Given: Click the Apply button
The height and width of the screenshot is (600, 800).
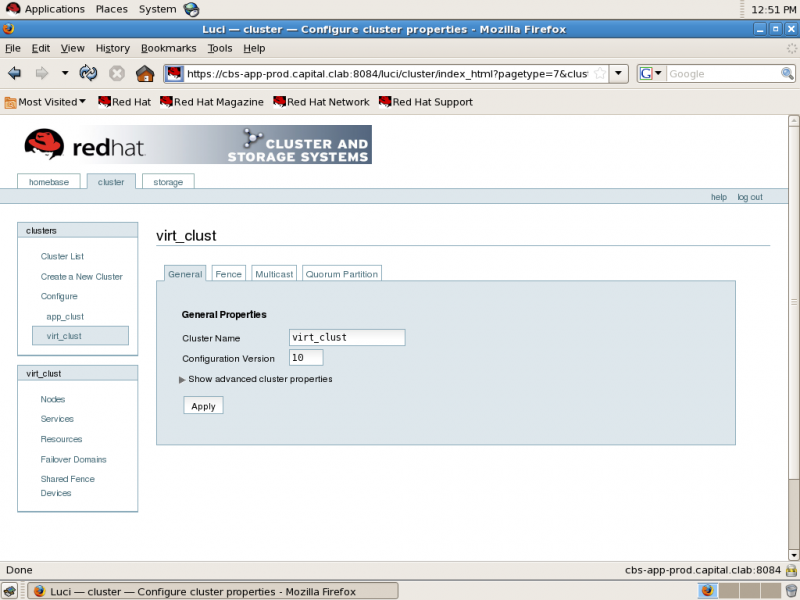Looking at the screenshot, I should (203, 406).
